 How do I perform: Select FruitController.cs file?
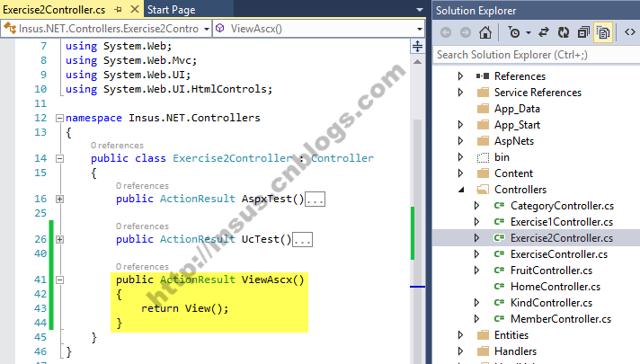[551, 271]
